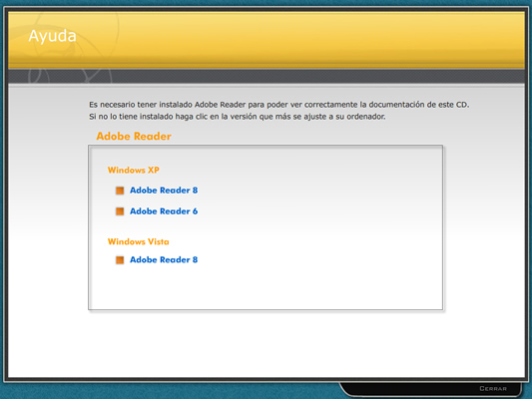Click the sentence starting "Si no lo tiene"
The width and height of the screenshot is (532, 399).
[x=238, y=117]
